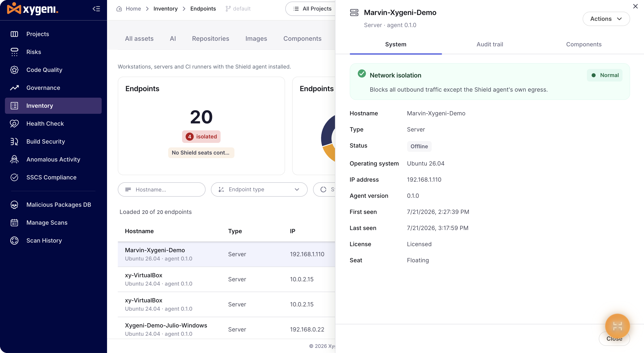
Task: Click the Endpoint type filter icon
Action: pos(221,189)
